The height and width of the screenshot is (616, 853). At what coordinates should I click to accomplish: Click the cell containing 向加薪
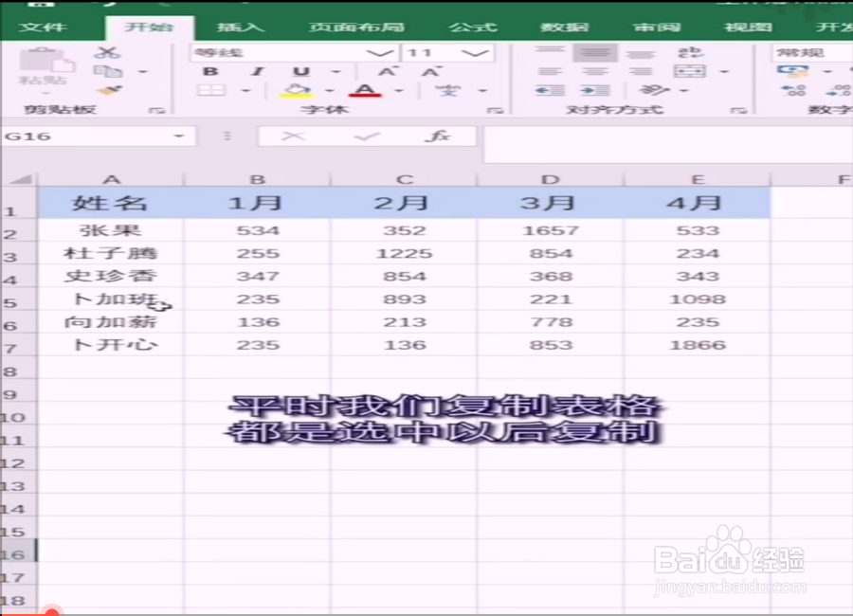click(111, 321)
